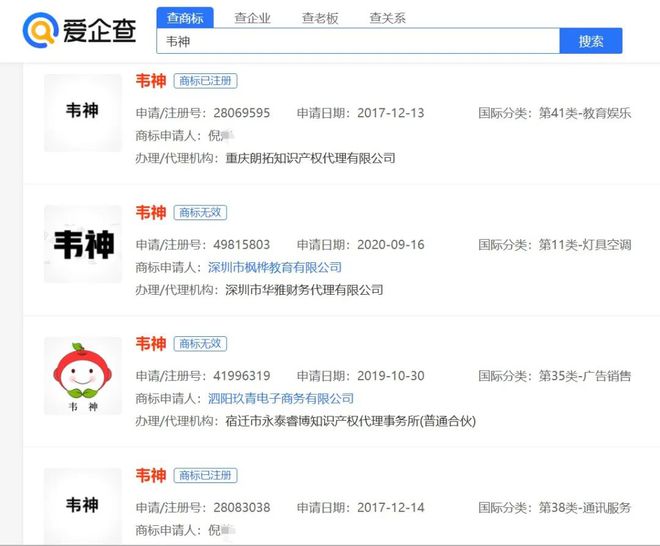Click application date 2017-12-13
The image size is (660, 546).
(x=391, y=113)
